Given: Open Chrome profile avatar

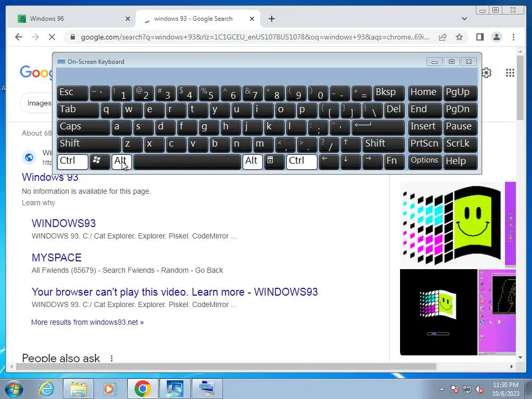Looking at the screenshot, I should tap(496, 37).
